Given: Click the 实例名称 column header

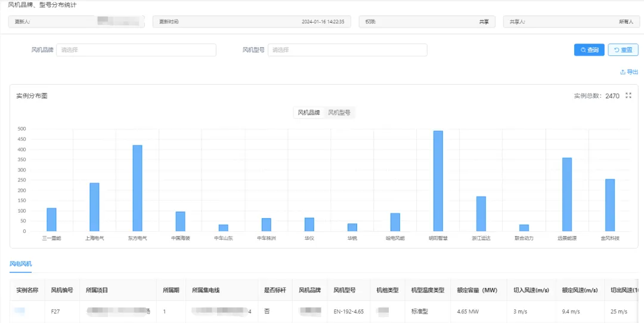Looking at the screenshot, I should click(27, 290).
